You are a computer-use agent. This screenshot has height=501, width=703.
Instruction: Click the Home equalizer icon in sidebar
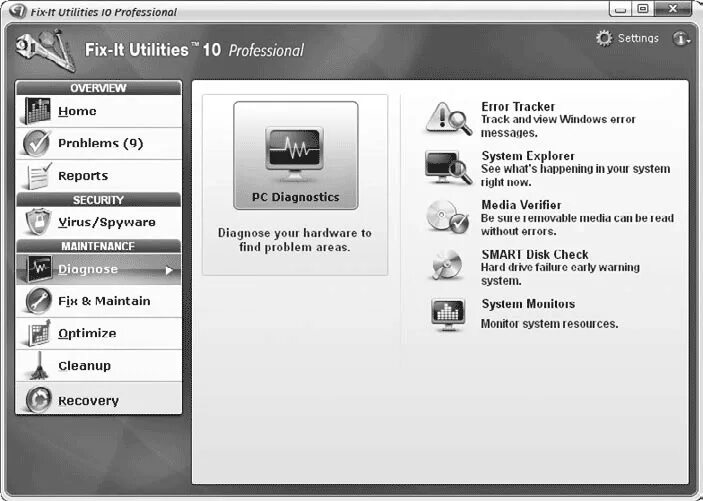tap(38, 110)
